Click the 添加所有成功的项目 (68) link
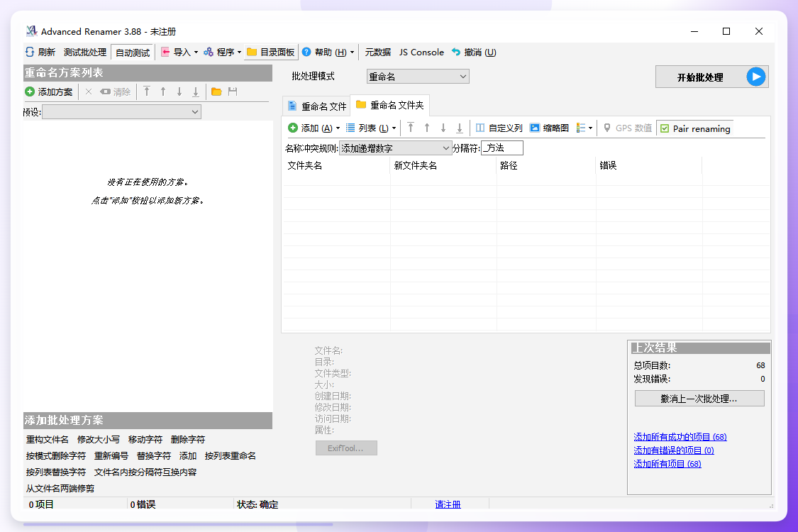The height and width of the screenshot is (532, 798). pos(680,437)
